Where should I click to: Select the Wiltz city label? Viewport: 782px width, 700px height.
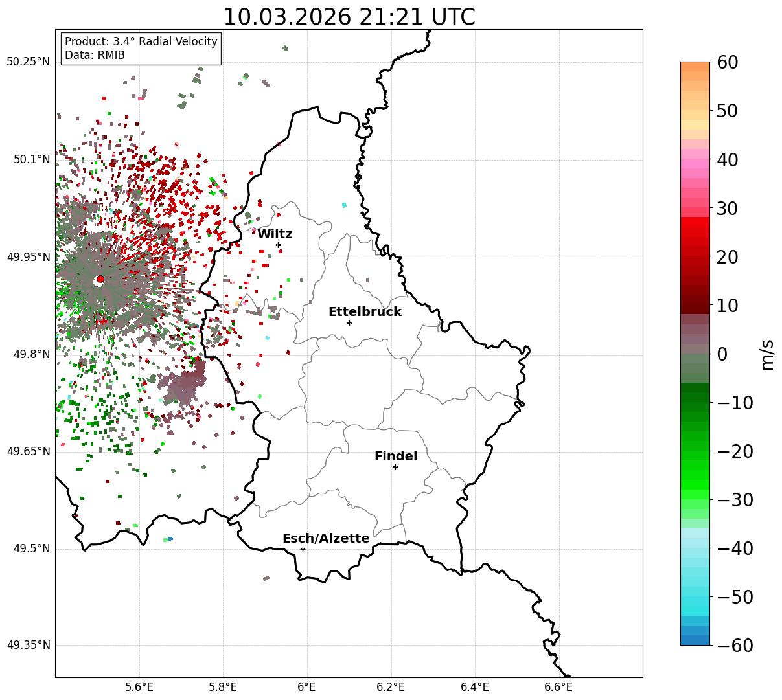coord(275,234)
